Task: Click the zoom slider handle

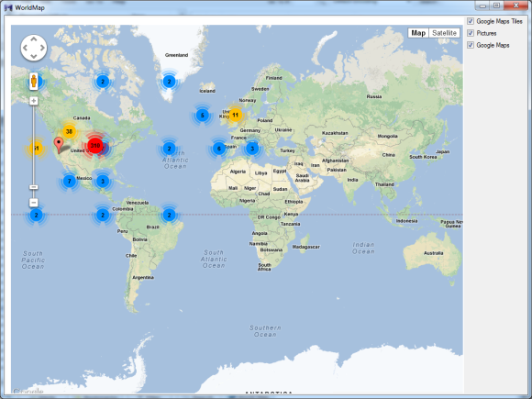Action: (34, 187)
